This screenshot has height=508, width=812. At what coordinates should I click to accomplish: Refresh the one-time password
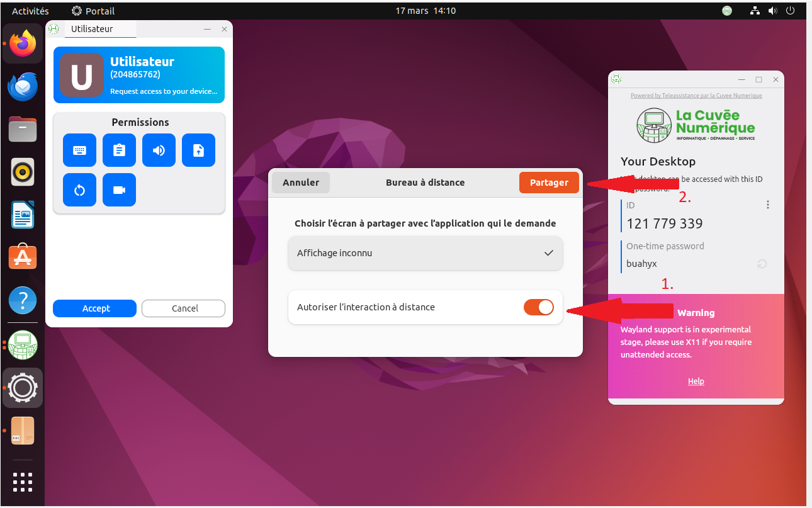tap(762, 264)
